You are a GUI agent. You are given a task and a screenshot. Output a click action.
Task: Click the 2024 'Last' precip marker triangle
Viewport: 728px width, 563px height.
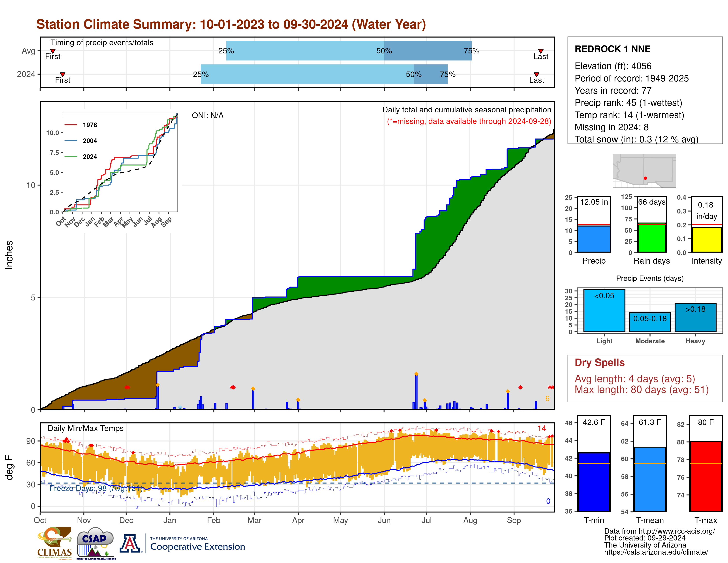[x=536, y=74]
